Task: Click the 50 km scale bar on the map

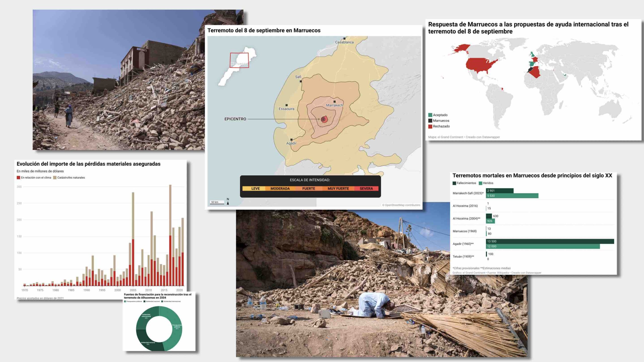Action: pyautogui.click(x=217, y=202)
